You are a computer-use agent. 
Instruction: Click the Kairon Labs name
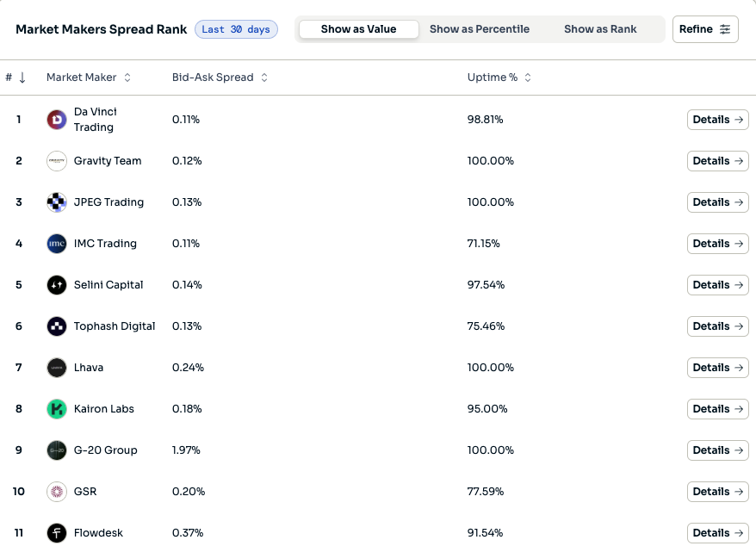(103, 409)
